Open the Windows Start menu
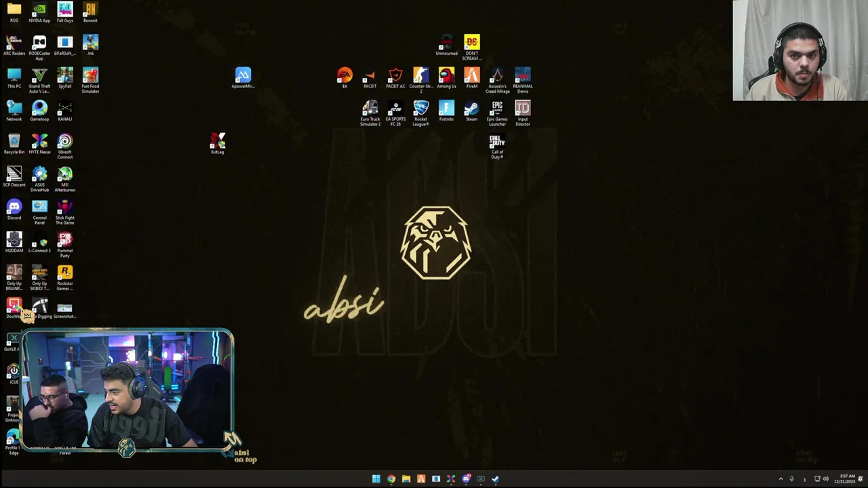868x488 pixels. click(x=376, y=479)
